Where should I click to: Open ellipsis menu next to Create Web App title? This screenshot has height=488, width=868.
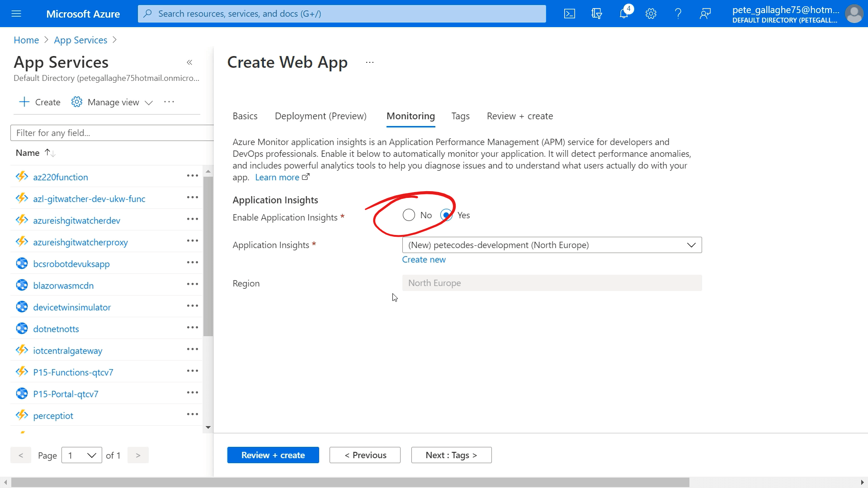click(x=370, y=62)
